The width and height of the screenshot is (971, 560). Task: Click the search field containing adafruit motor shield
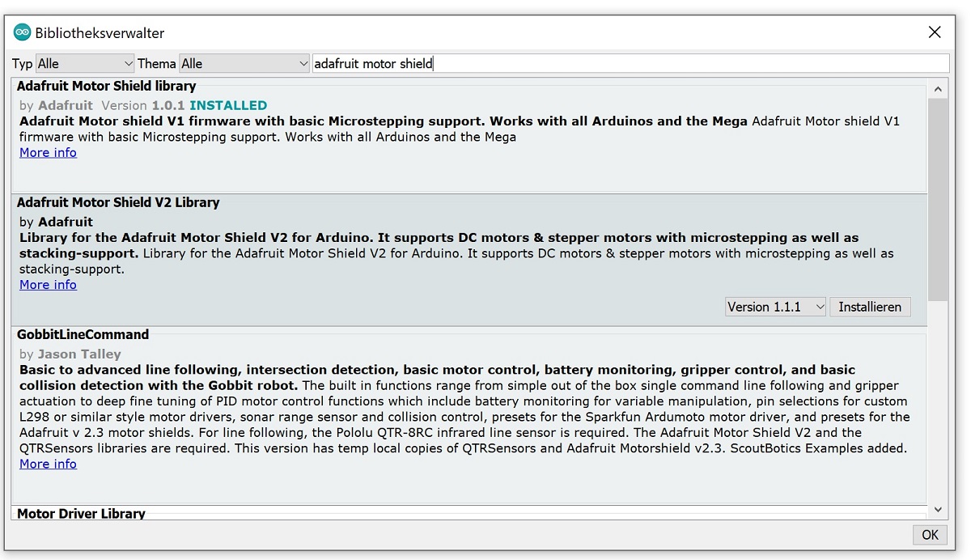pyautogui.click(x=630, y=63)
